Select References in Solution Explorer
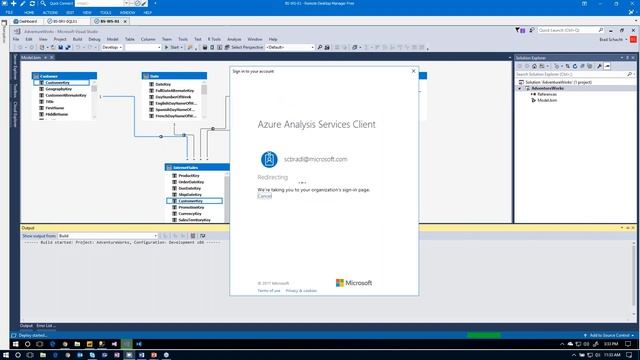 (547, 94)
